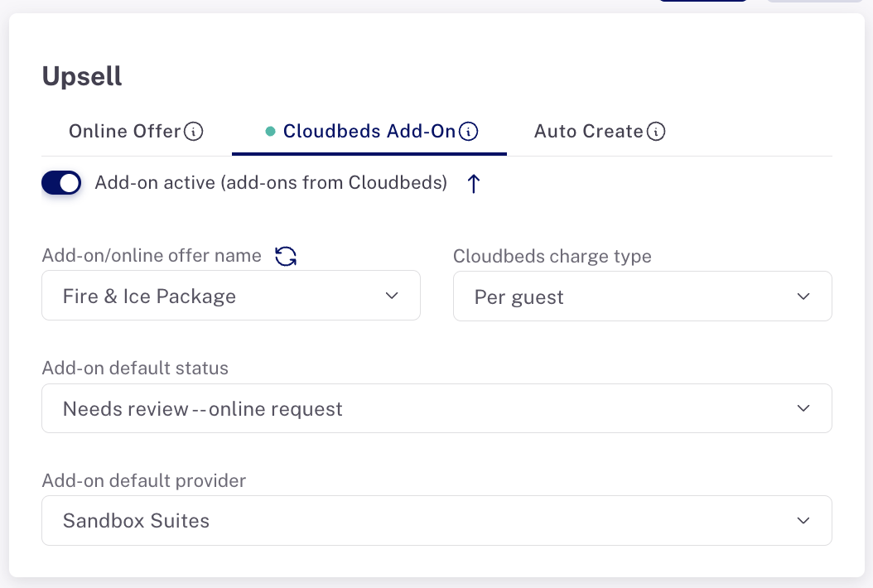Switch to the Auto Create tab
The width and height of the screenshot is (873, 588).
(x=600, y=132)
